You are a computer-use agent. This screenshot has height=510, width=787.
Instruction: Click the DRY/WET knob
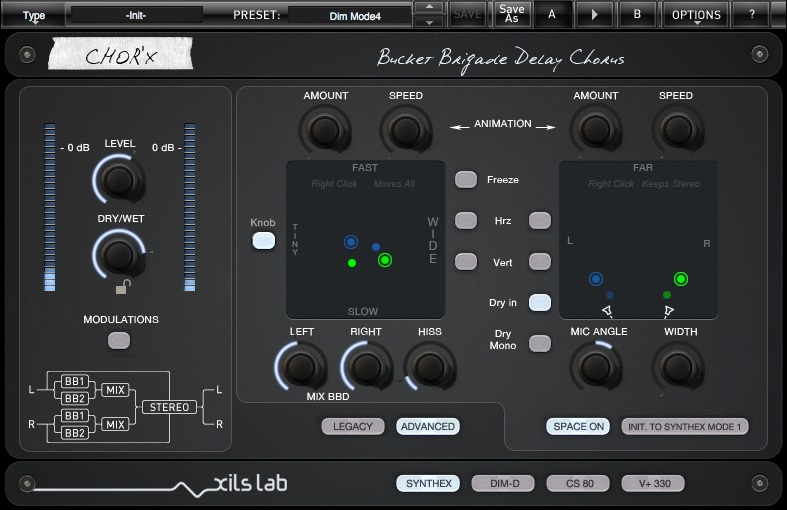click(x=119, y=255)
